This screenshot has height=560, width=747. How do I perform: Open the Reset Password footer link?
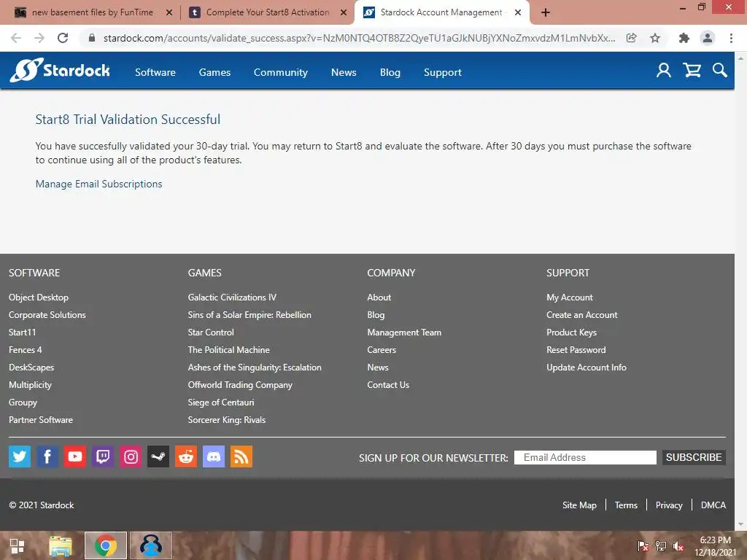tap(576, 350)
